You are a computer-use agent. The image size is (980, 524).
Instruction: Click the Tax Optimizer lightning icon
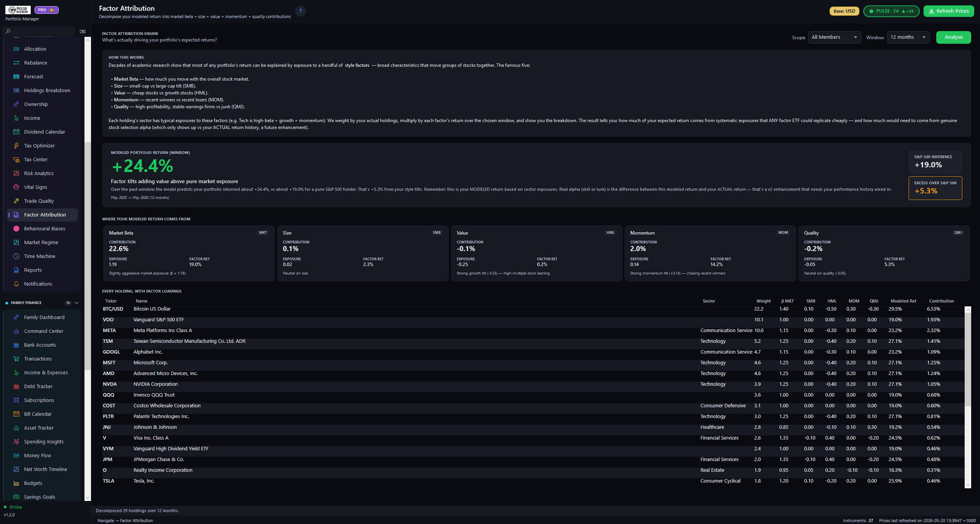(x=16, y=145)
